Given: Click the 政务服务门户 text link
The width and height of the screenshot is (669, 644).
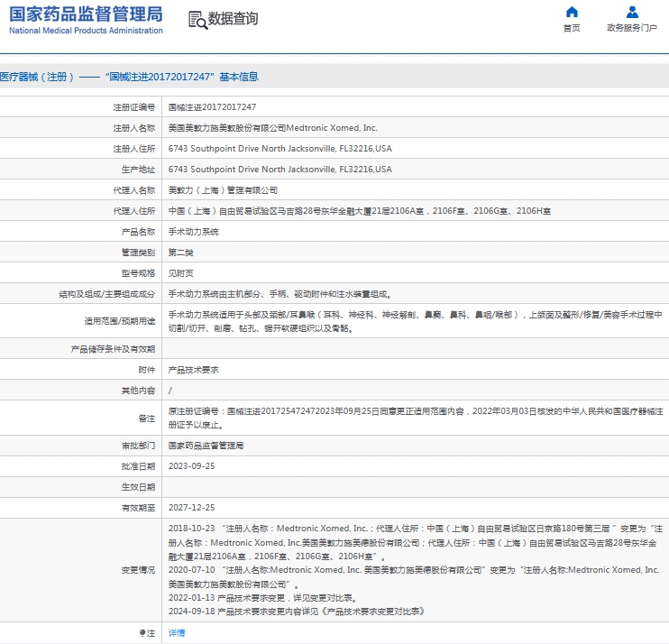Looking at the screenshot, I should (632, 28).
